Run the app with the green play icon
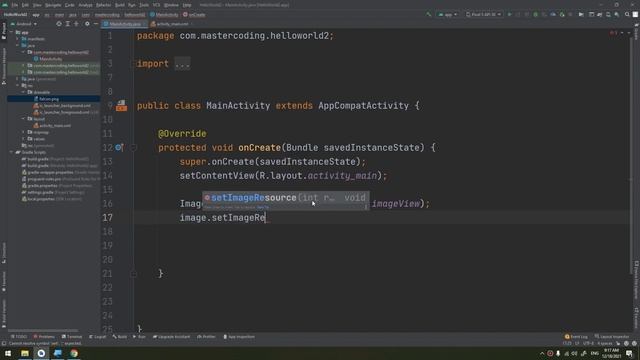The height and width of the screenshot is (360, 640). [509, 15]
